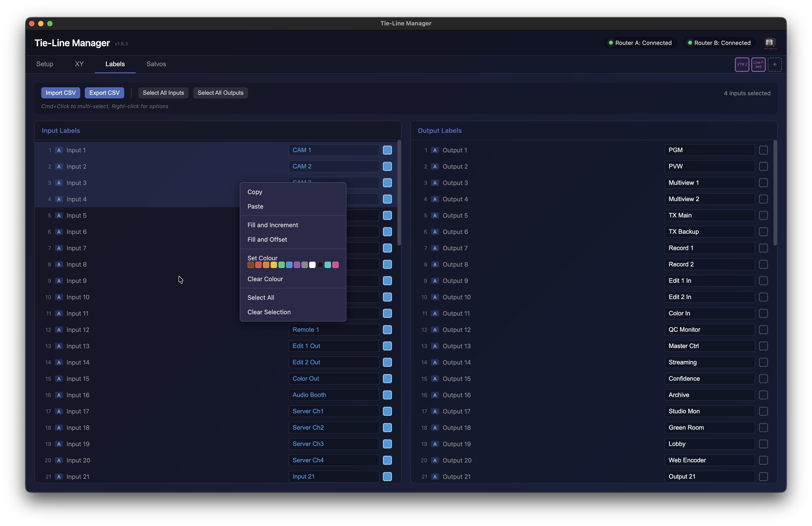Select Clear Selection in the context menu
The height and width of the screenshot is (526, 812).
(x=269, y=312)
